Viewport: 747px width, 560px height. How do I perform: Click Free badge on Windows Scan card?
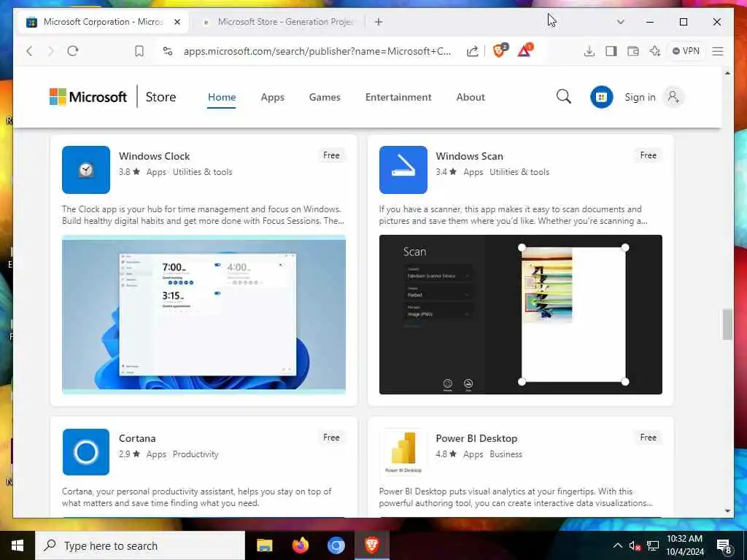click(x=648, y=155)
